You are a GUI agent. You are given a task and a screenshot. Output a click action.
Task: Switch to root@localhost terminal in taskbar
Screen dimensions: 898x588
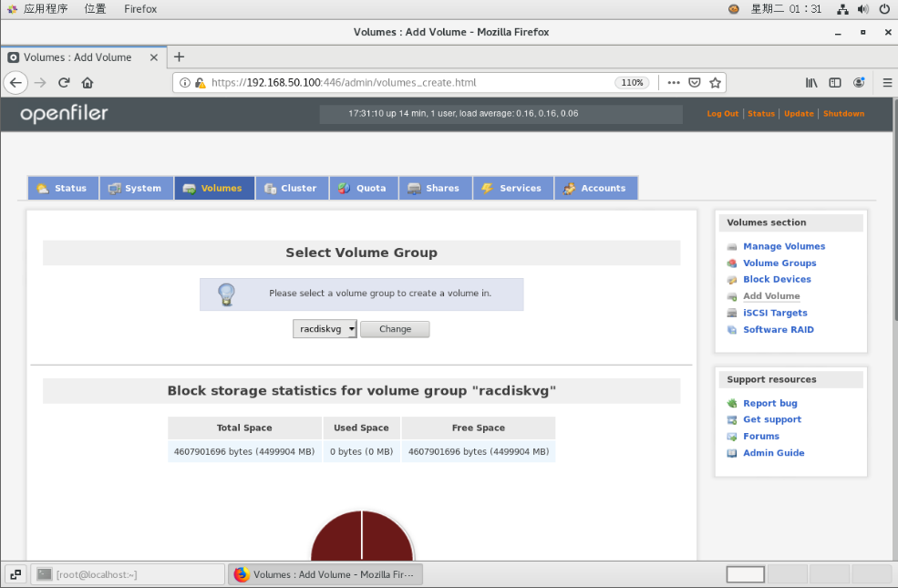[127, 574]
